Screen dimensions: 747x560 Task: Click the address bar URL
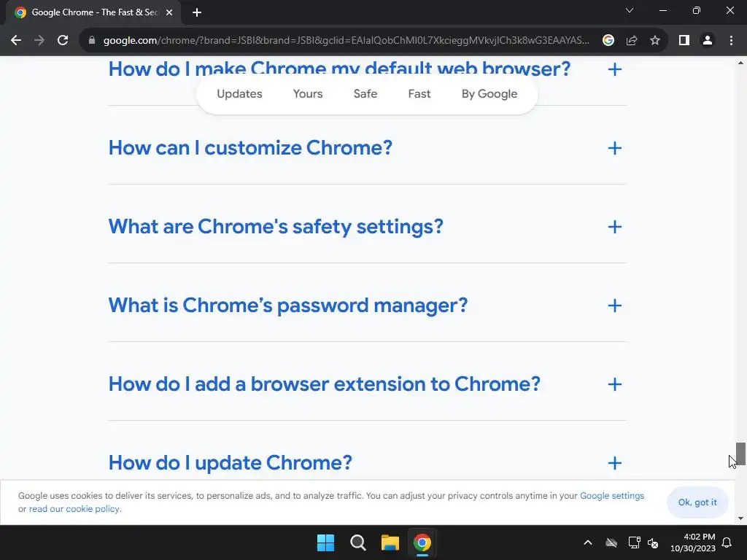click(346, 41)
